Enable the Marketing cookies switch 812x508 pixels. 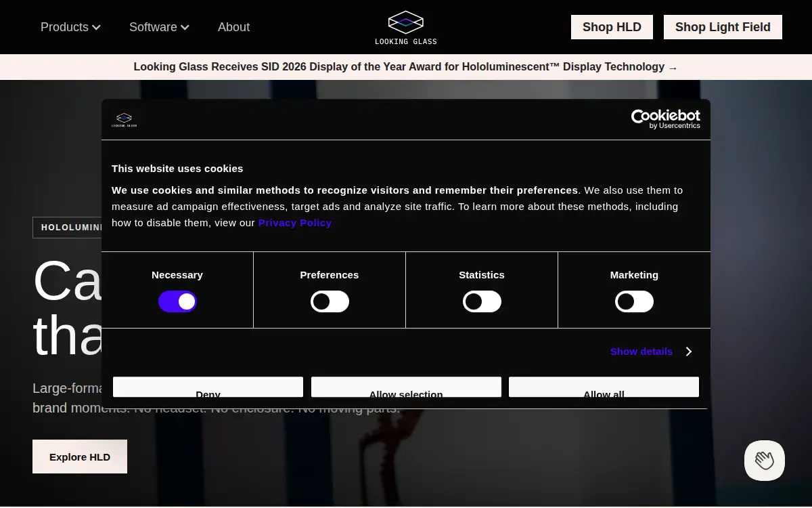point(634,301)
